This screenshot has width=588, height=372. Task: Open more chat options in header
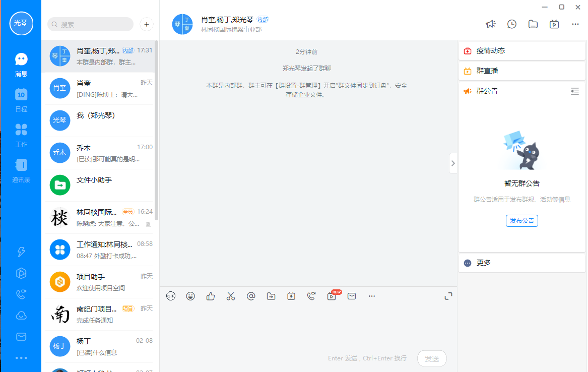coord(575,24)
